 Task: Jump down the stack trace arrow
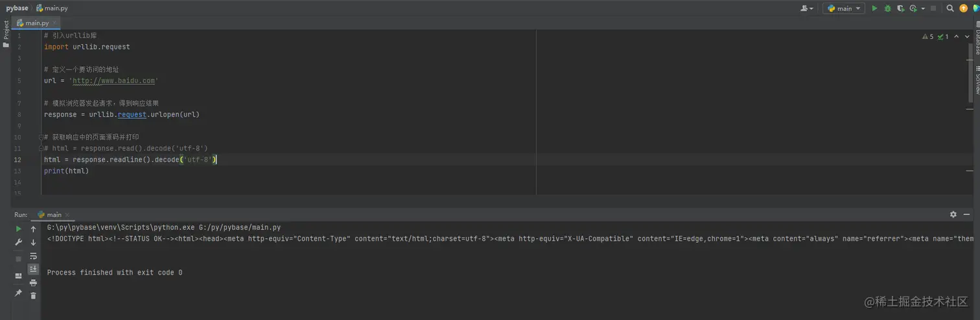tap(34, 242)
